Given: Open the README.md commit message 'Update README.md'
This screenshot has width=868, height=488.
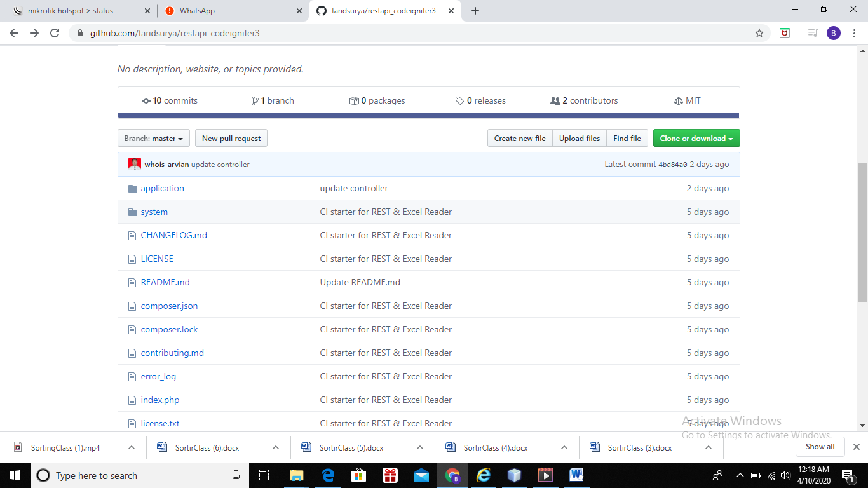Looking at the screenshot, I should (360, 283).
